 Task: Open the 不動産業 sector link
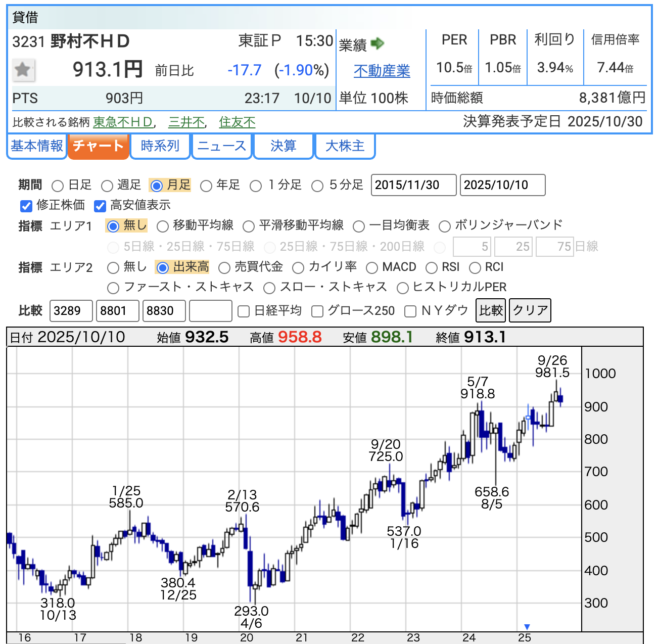coord(382,71)
